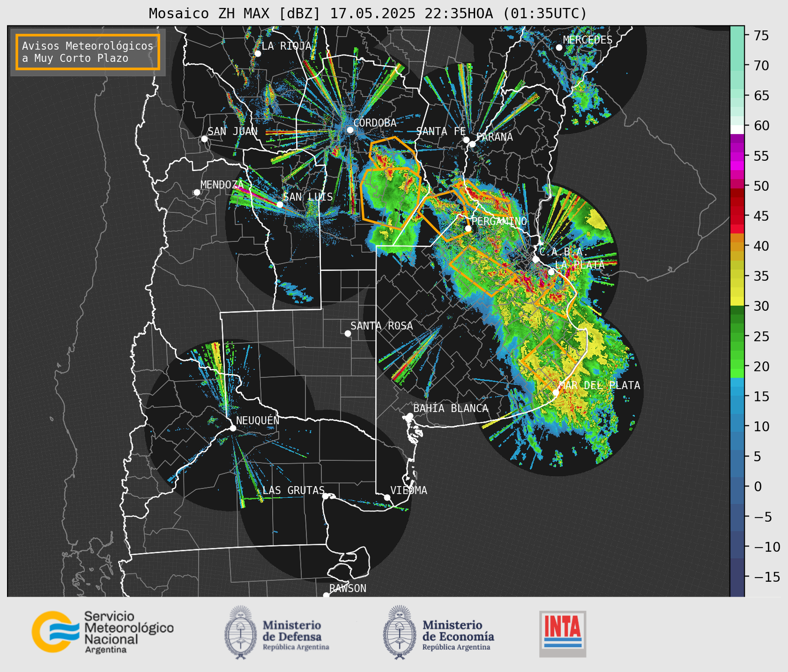Click the PERGAMINO city label
788x672 pixels.
499,221
